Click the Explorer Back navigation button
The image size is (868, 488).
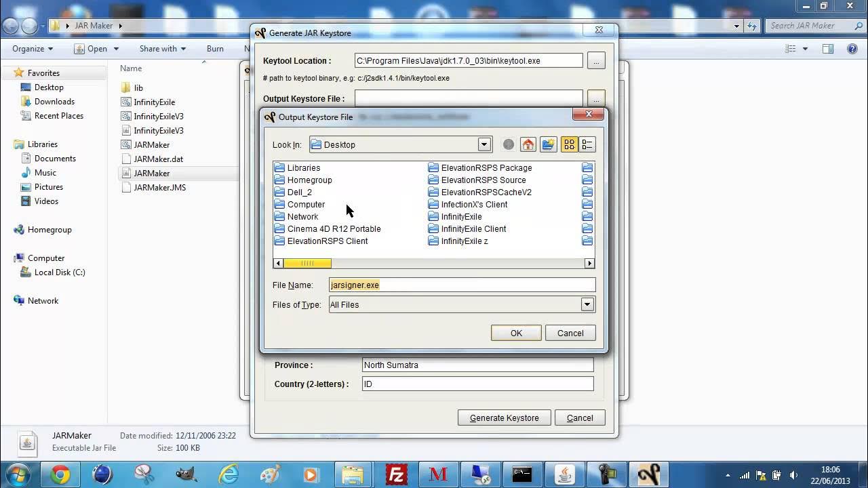click(11, 26)
